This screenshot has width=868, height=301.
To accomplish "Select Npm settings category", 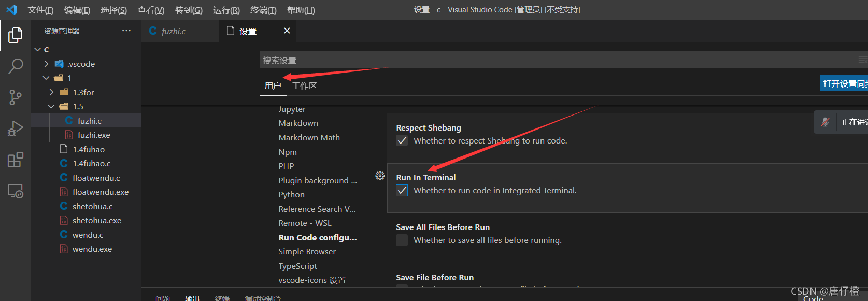I will point(288,152).
